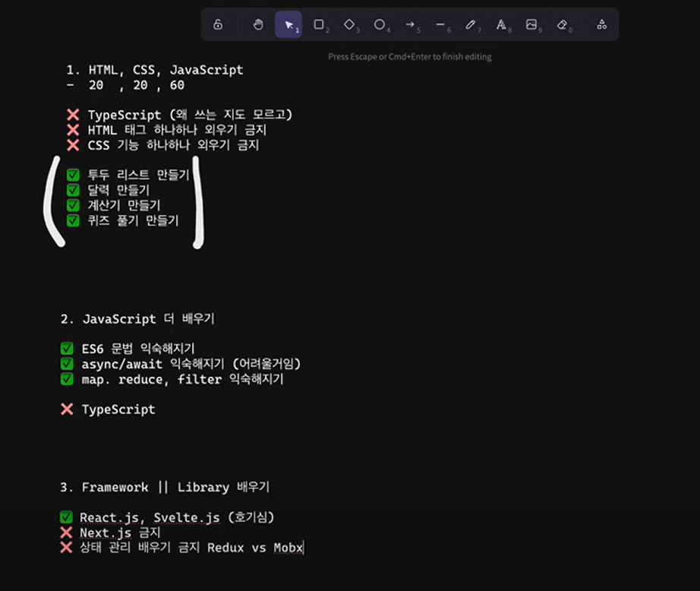
Task: Click the green check before '달력 만들기'
Action: (x=73, y=190)
